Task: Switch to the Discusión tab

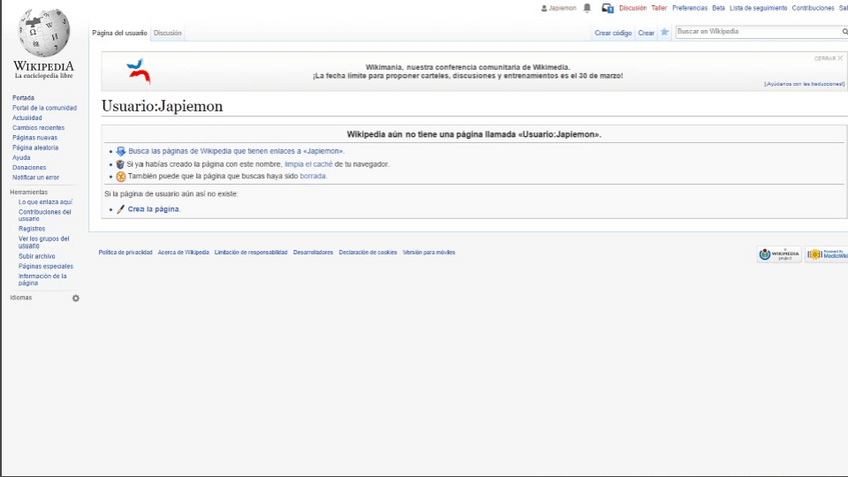Action: tap(167, 33)
